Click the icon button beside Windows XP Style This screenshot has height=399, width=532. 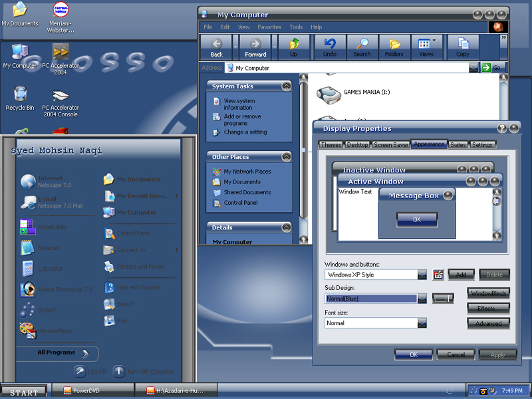[438, 275]
